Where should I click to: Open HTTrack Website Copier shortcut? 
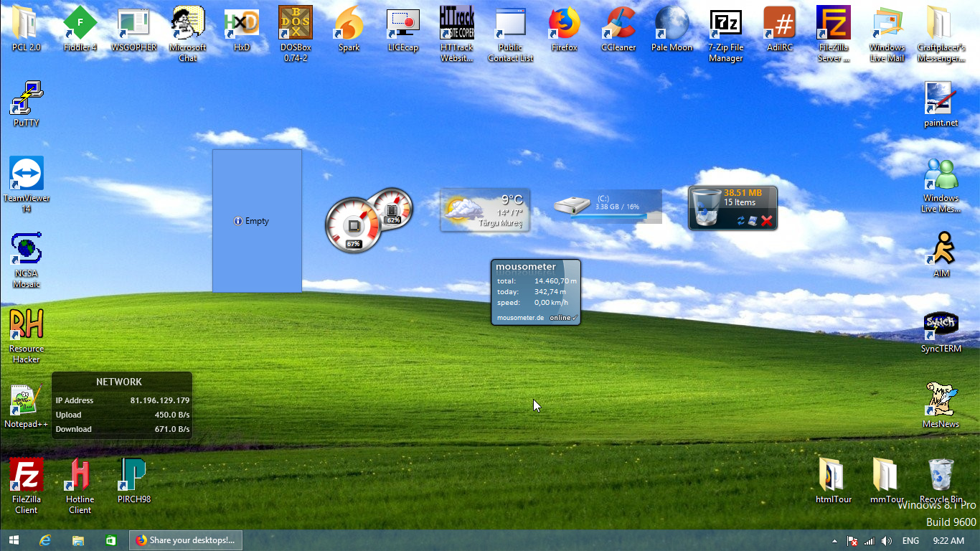pos(456,34)
